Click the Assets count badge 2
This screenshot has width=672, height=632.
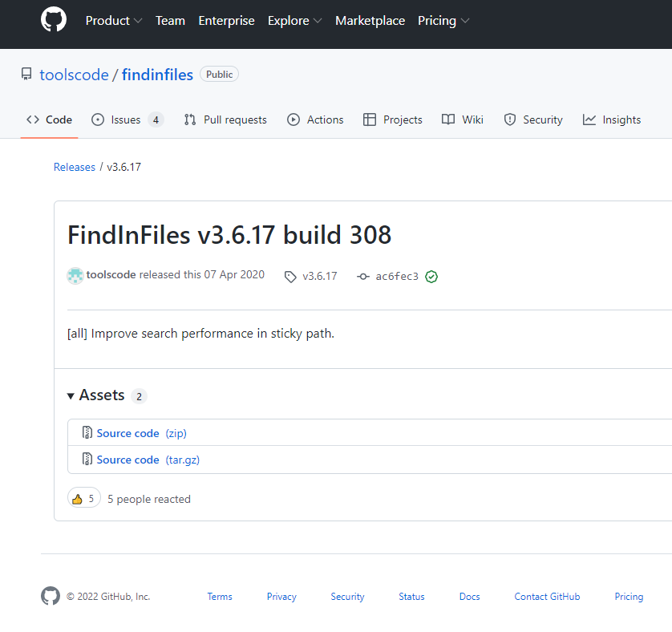coord(139,396)
